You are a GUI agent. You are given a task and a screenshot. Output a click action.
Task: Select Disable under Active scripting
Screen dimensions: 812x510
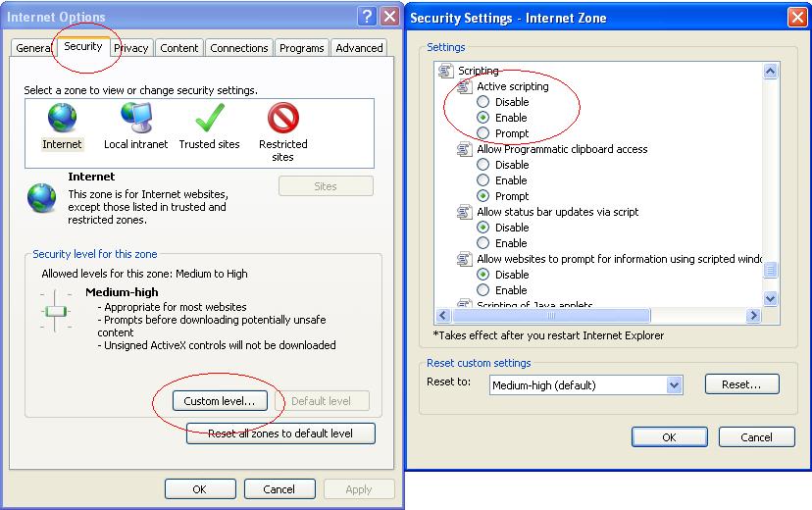coord(482,102)
